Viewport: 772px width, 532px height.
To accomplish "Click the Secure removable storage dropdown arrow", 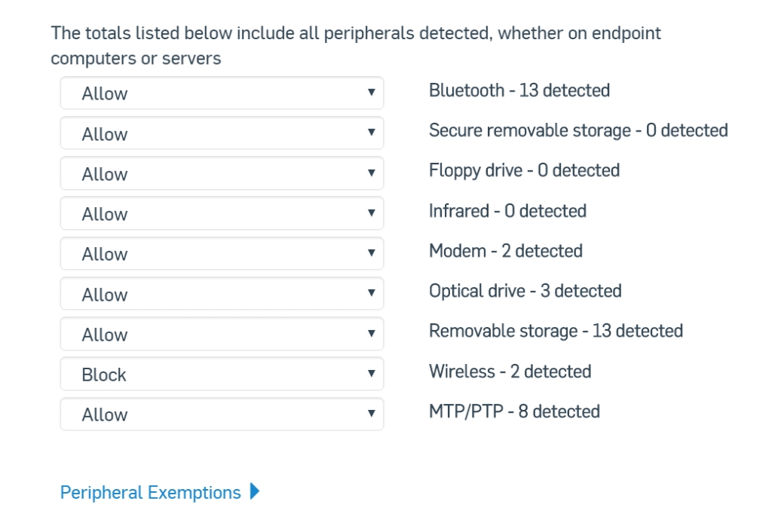I will point(370,133).
